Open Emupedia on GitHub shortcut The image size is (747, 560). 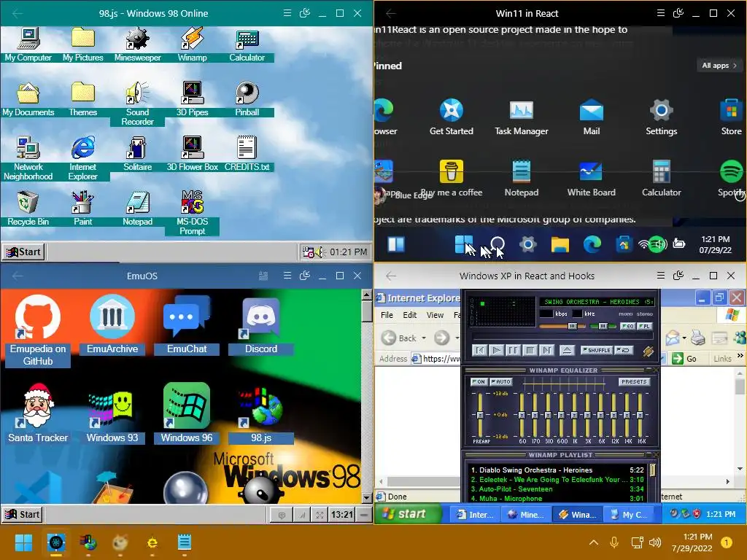(38, 330)
